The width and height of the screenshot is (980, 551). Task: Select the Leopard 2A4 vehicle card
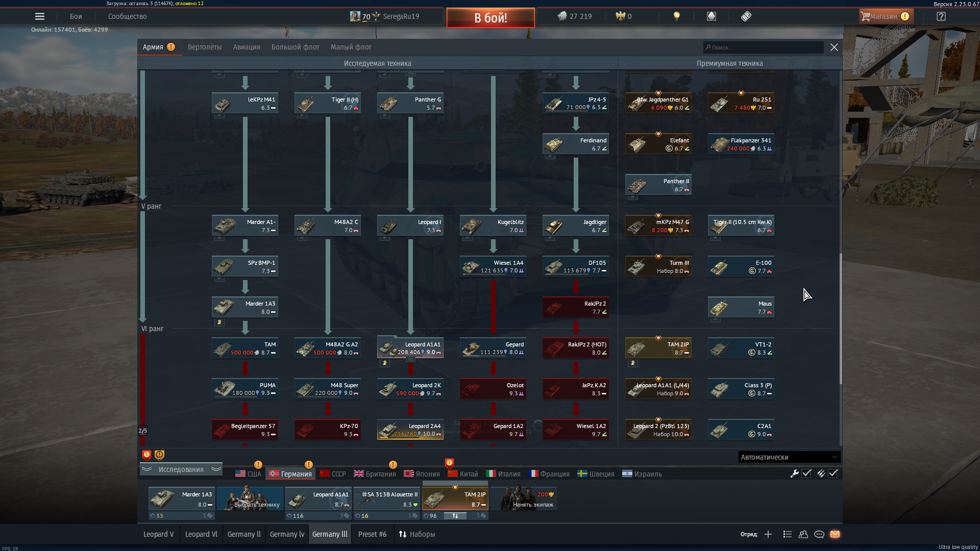coord(410,430)
